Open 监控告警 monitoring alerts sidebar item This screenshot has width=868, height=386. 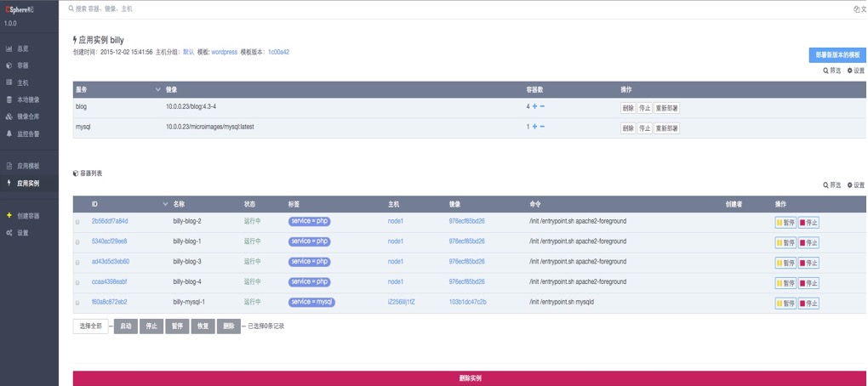(x=23, y=133)
